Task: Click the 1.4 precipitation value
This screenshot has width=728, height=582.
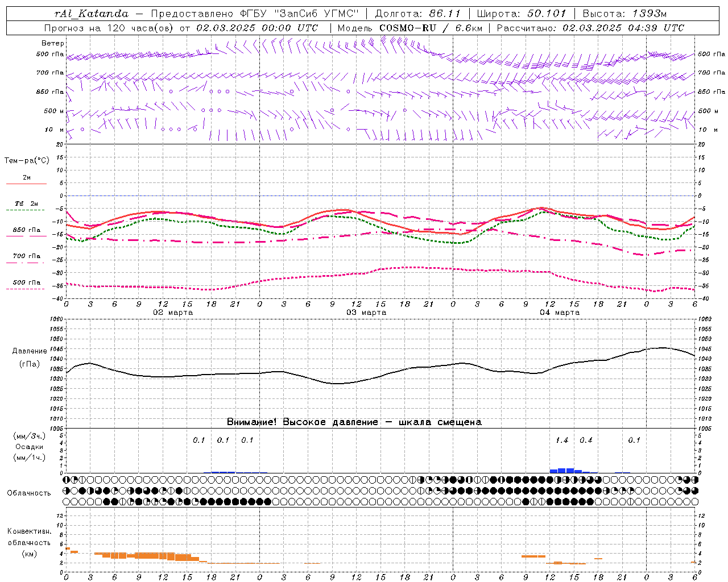Action: [562, 440]
